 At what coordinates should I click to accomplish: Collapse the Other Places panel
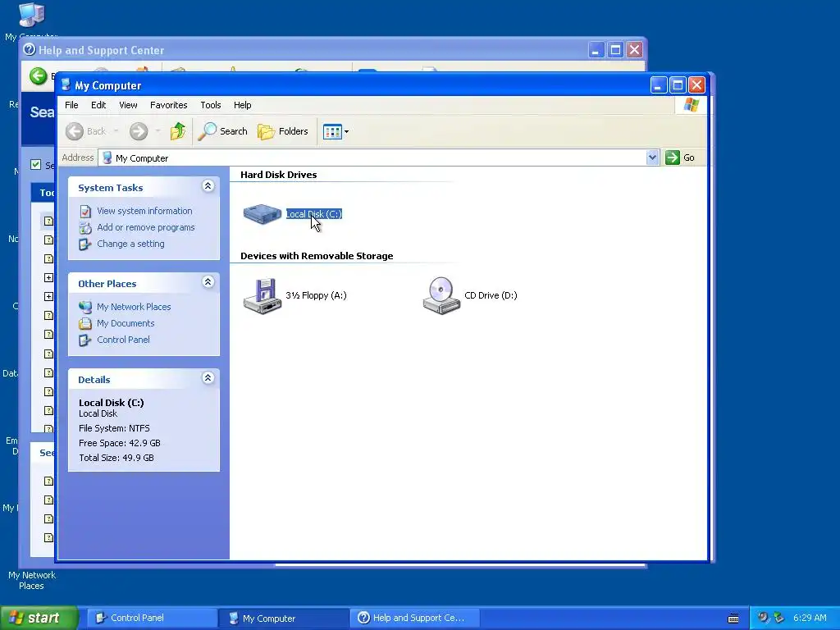(208, 282)
